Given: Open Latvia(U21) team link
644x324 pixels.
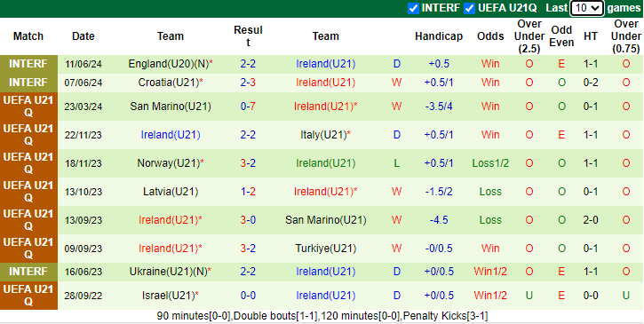Looking at the screenshot, I should tap(171, 192).
